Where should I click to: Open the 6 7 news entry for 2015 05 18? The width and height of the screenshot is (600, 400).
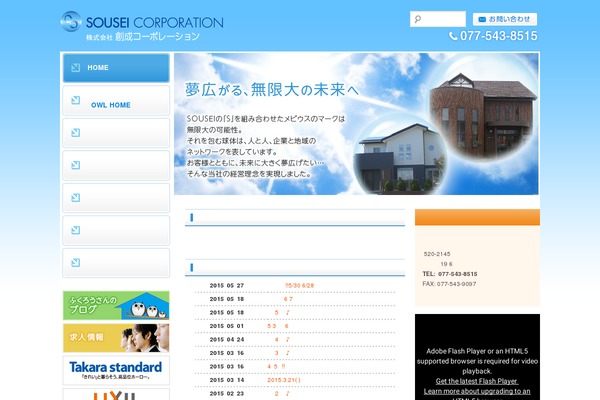point(288,299)
